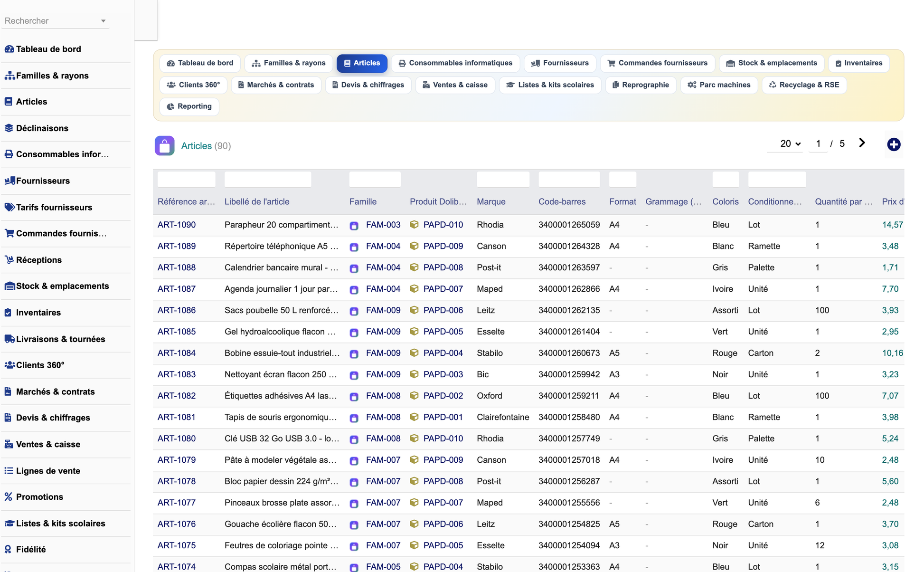Click the Familles & rayons sidebar icon
The width and height of the screenshot is (924, 572).
point(9,76)
